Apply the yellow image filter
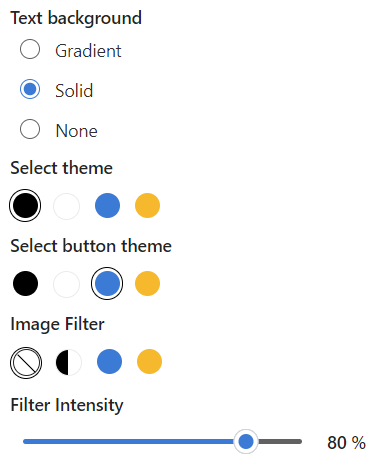377x461 pixels. [x=149, y=362]
